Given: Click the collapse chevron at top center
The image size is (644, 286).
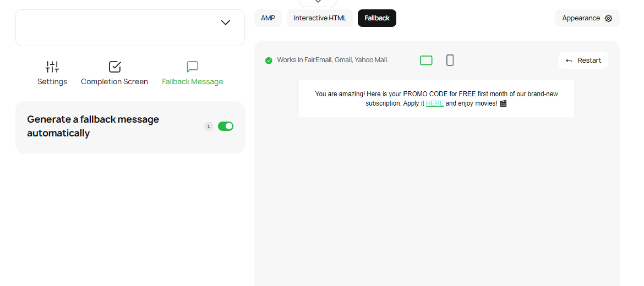Looking at the screenshot, I should point(318,2).
